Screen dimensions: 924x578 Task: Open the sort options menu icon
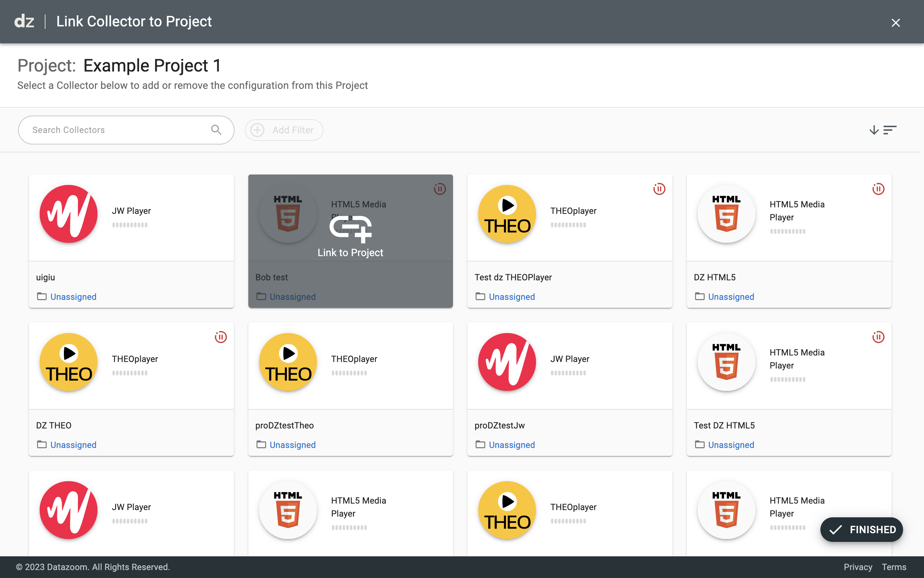click(890, 130)
